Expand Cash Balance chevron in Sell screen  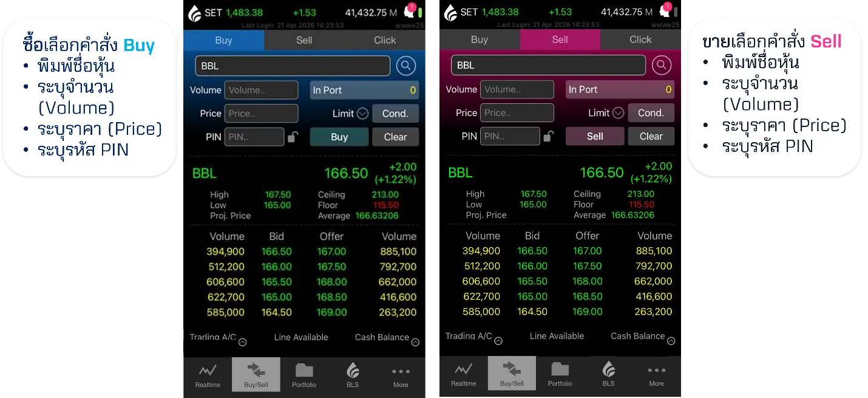tap(671, 341)
